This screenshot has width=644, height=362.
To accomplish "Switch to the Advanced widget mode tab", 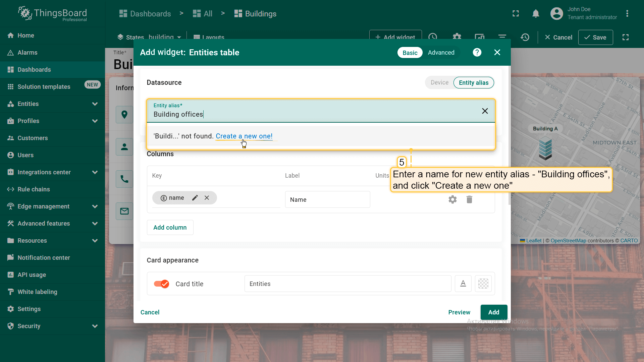I will pos(441,53).
